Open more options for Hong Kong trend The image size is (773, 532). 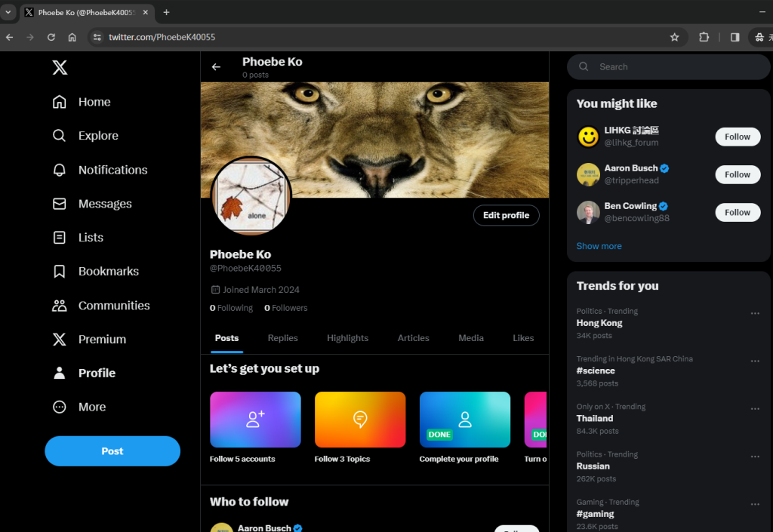(755, 313)
